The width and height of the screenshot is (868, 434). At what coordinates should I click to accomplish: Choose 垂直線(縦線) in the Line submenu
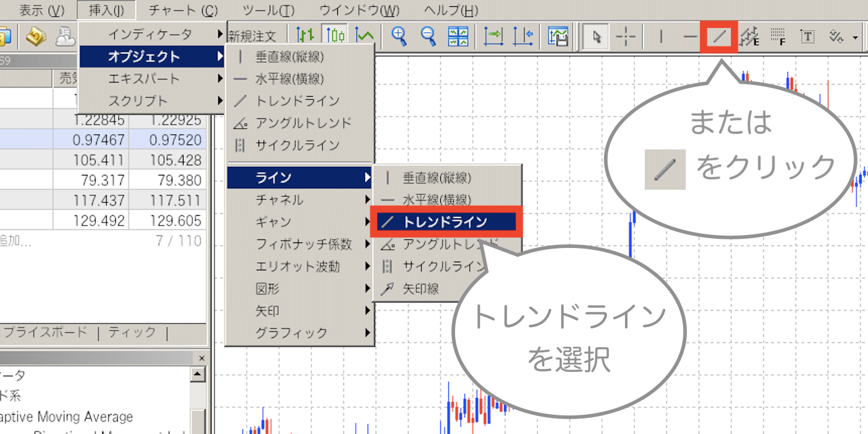447,178
